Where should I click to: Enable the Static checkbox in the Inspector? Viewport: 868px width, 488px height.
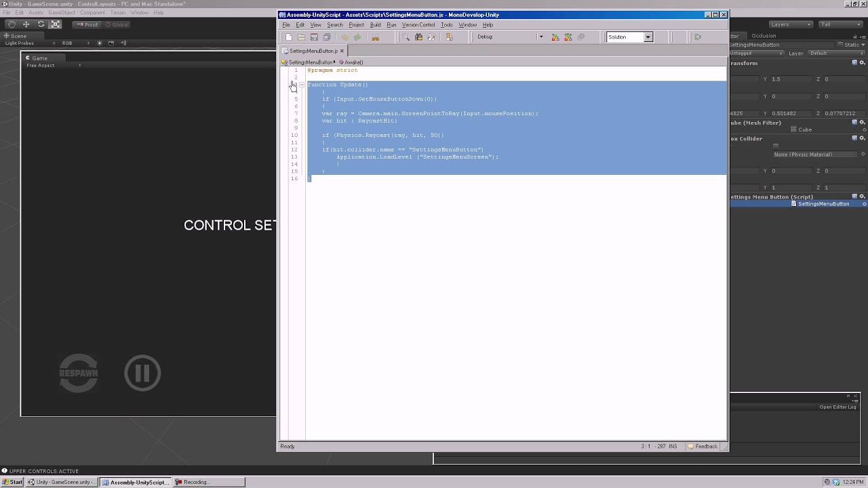[x=841, y=45]
